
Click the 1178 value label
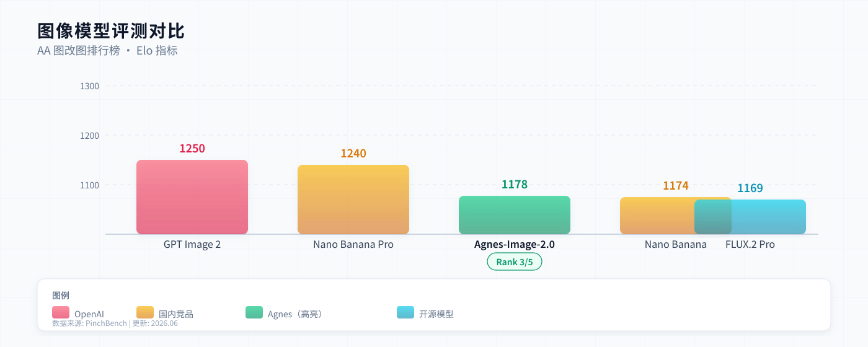point(515,185)
